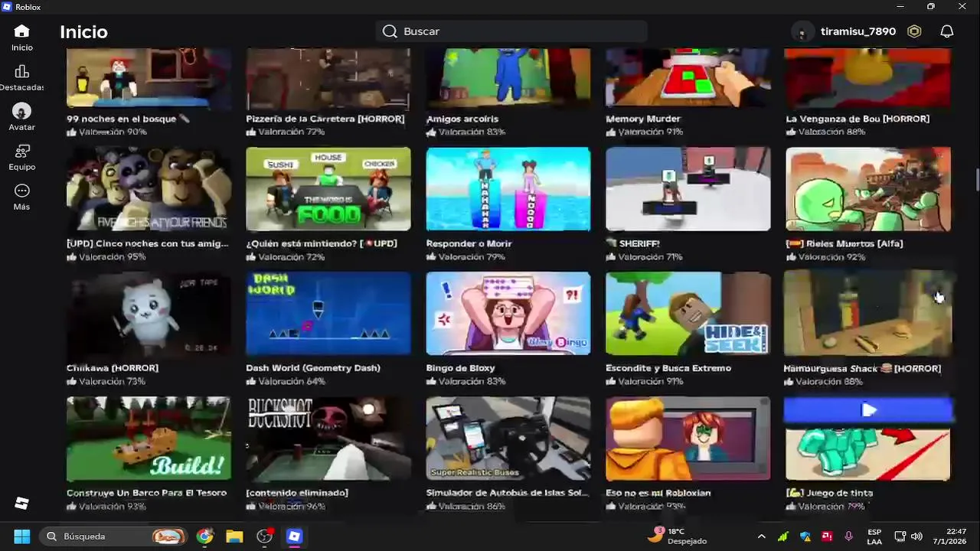Open Responder o Morir thumbnail

point(508,189)
